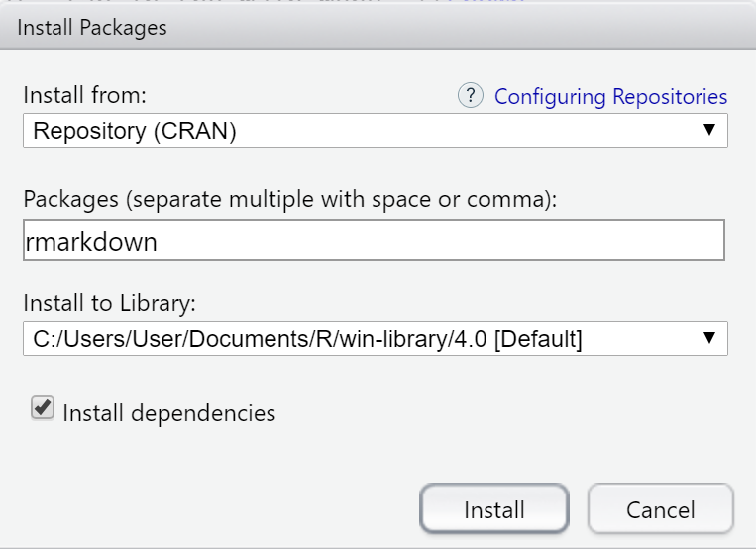Click into the Packages text field
The width and height of the screenshot is (756, 549).
point(374,240)
